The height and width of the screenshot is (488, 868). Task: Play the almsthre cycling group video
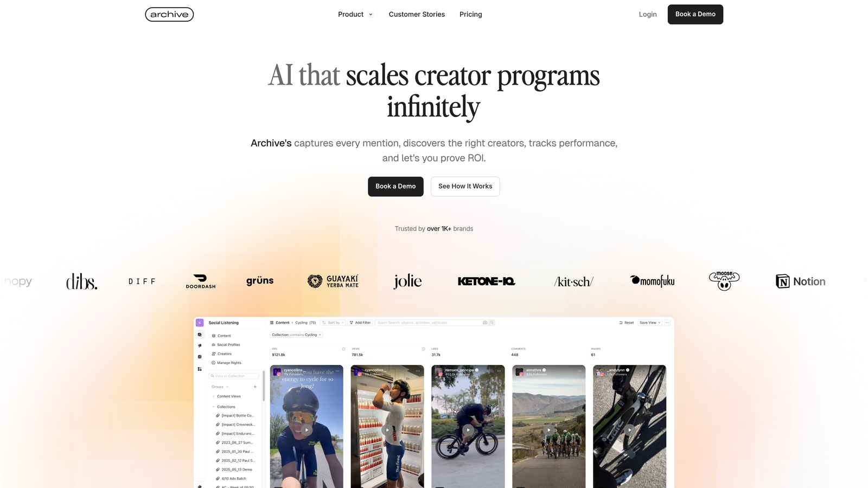coord(549,430)
